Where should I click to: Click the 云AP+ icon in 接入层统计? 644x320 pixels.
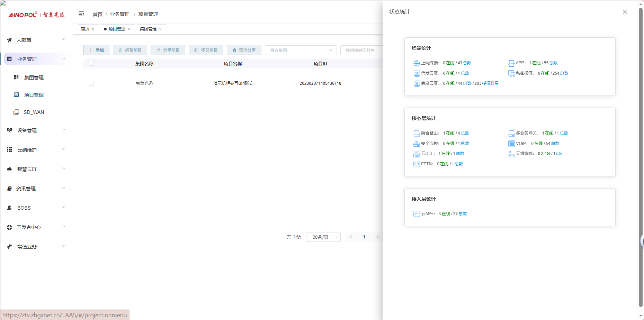click(x=417, y=214)
